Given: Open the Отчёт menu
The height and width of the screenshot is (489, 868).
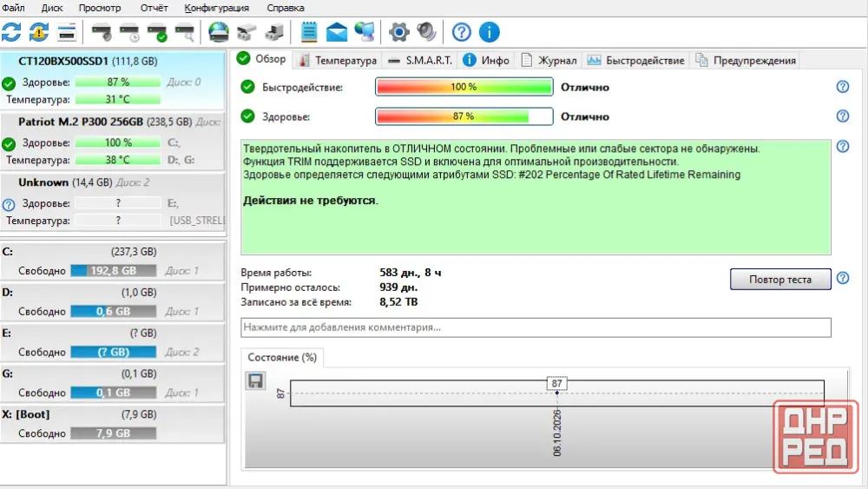Looking at the screenshot, I should (154, 8).
